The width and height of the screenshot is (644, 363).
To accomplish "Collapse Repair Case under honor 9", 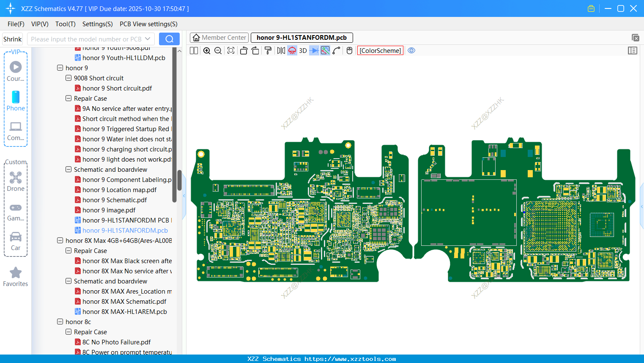I will coord(69,98).
